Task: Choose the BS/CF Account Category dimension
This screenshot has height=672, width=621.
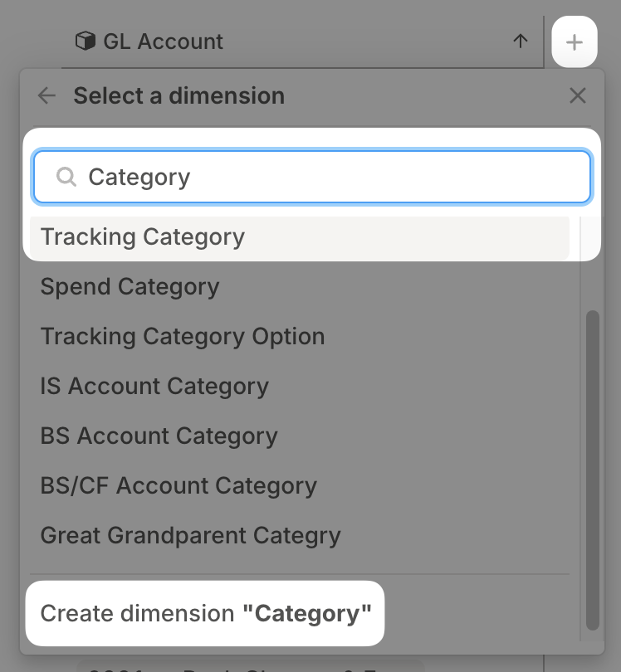Action: 178,485
